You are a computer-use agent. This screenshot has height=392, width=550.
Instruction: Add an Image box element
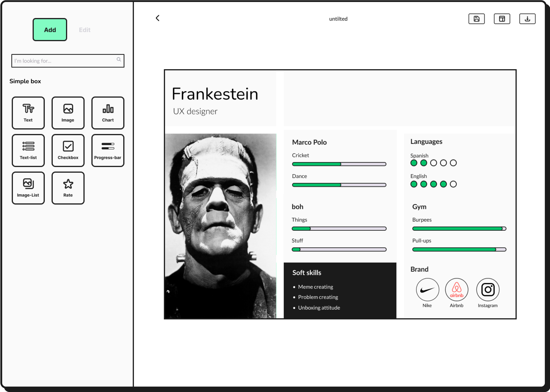(68, 113)
